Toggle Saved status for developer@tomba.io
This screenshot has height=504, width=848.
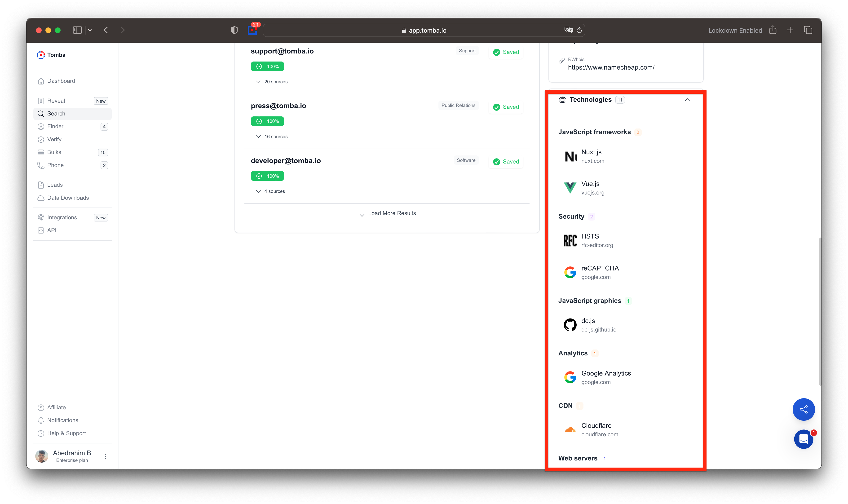click(x=506, y=162)
